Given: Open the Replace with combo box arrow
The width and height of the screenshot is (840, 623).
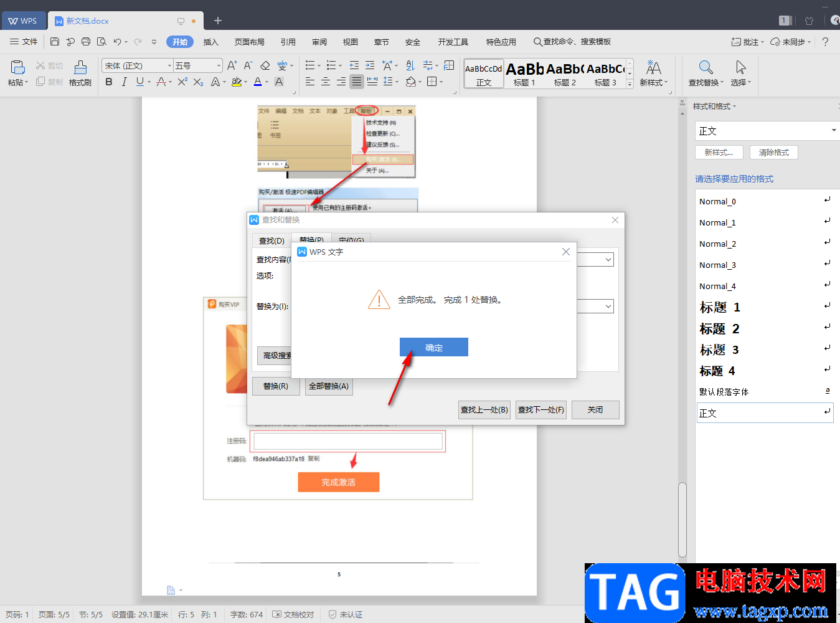Looking at the screenshot, I should [x=608, y=307].
